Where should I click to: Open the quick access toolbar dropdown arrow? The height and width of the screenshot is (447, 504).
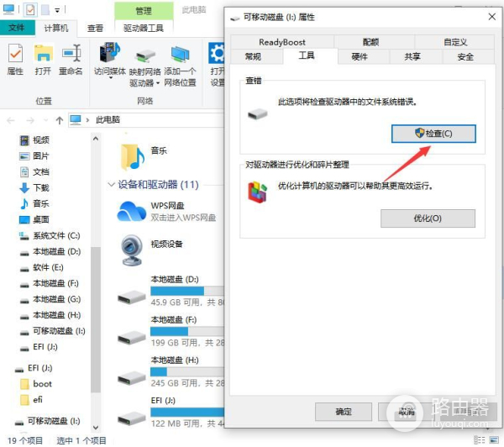coord(57,11)
